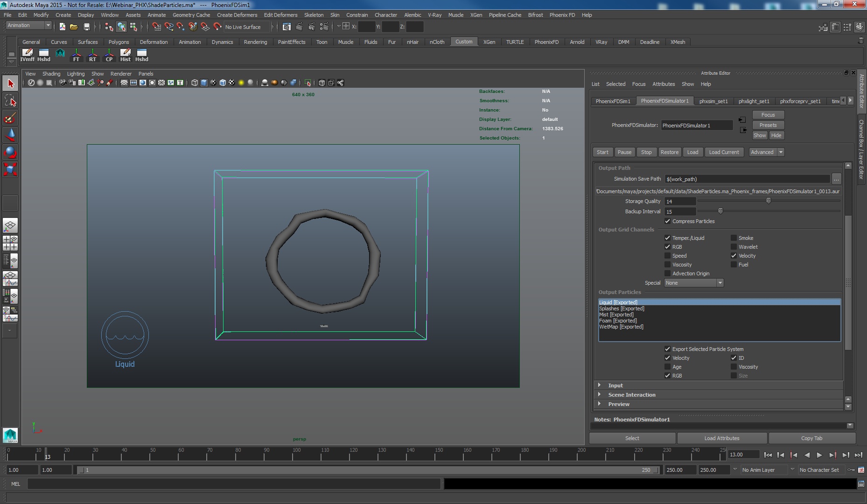Viewport: 867px width, 504px height.
Task: Click the Pause simulation button
Action: 624,152
